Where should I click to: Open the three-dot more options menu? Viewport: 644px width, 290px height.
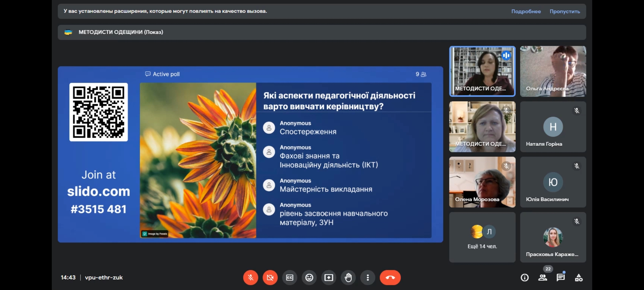[368, 277]
